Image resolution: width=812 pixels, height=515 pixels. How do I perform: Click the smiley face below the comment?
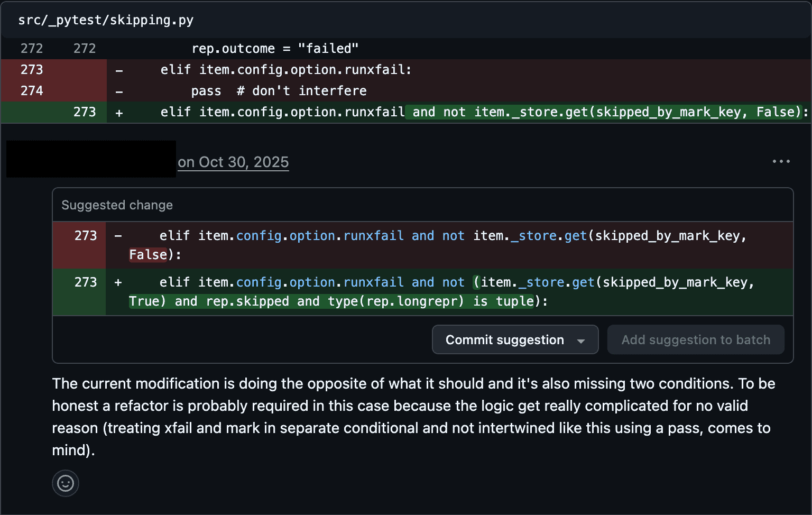pyautogui.click(x=65, y=483)
